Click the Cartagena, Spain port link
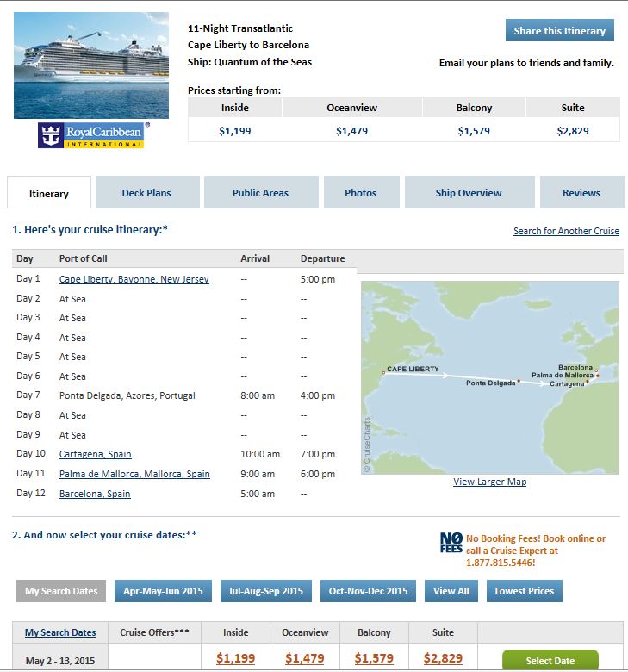 click(95, 454)
